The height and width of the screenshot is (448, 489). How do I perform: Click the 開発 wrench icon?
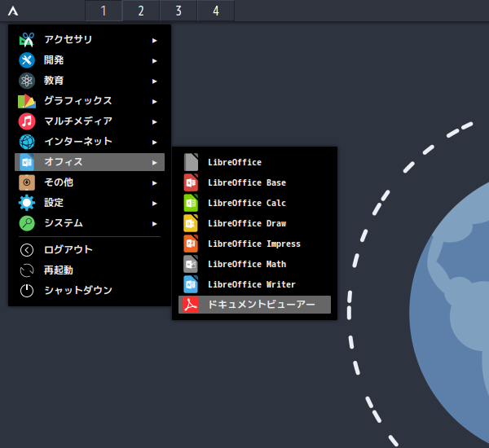tap(27, 60)
